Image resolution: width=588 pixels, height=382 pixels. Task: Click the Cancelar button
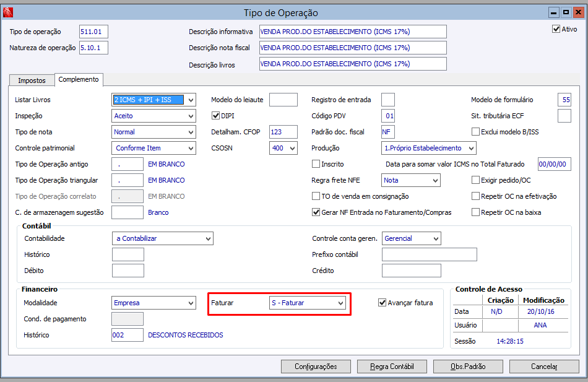pyautogui.click(x=544, y=367)
